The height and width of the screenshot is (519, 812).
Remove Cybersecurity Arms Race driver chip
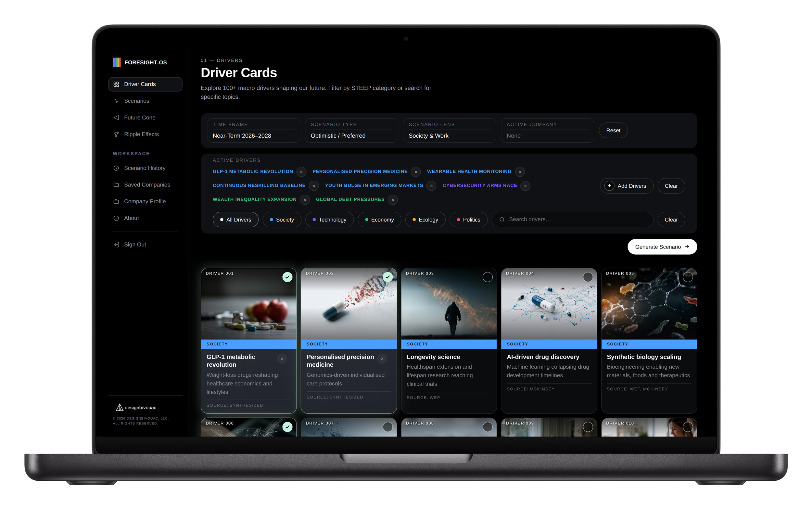(525, 186)
